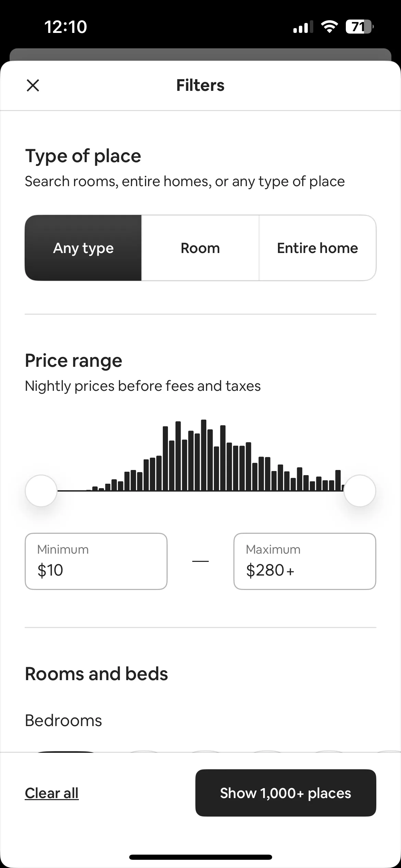The height and width of the screenshot is (868, 401).
Task: Tap the Bedrooms label
Action: click(x=63, y=720)
